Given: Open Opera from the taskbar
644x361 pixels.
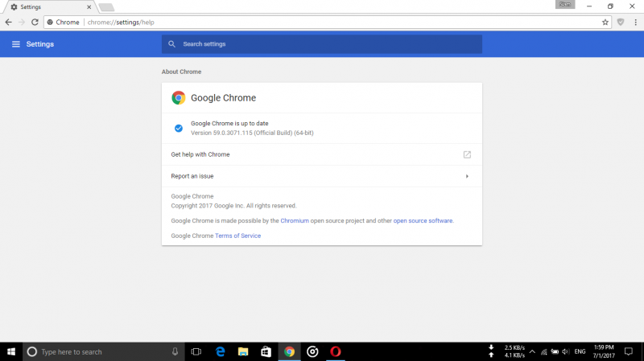Looking at the screenshot, I should point(336,351).
